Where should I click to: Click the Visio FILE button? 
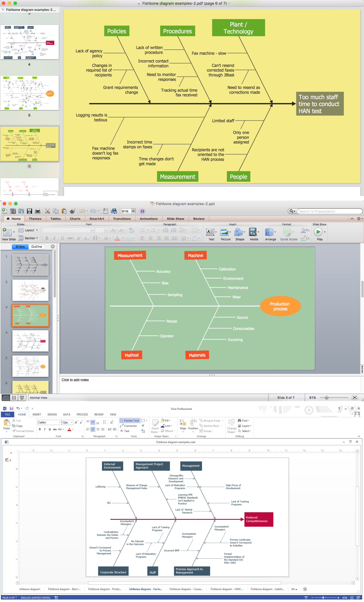(8, 415)
